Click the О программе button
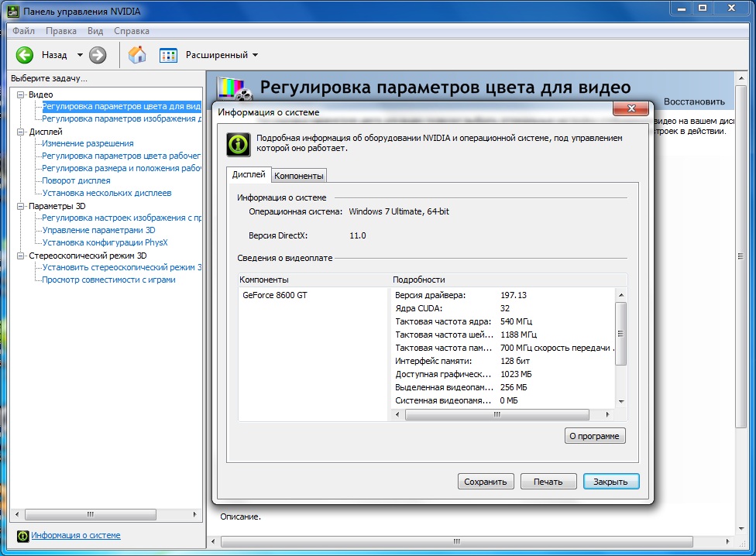 click(594, 435)
